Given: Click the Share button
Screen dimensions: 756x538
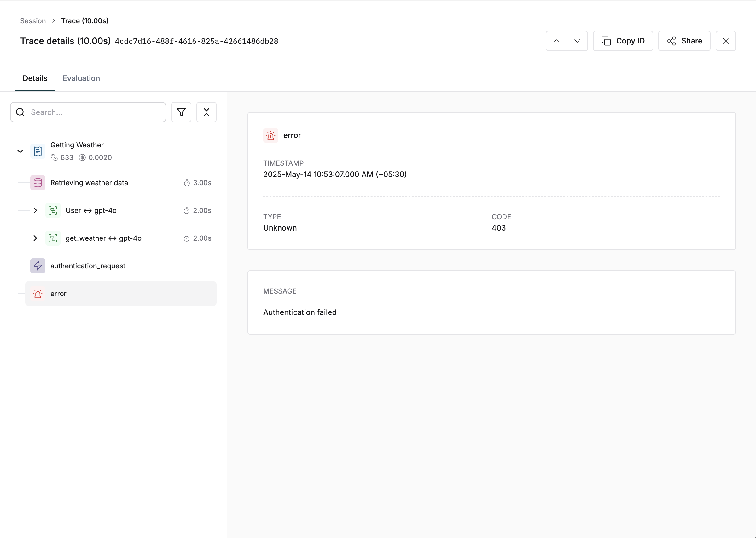Looking at the screenshot, I should [684, 41].
